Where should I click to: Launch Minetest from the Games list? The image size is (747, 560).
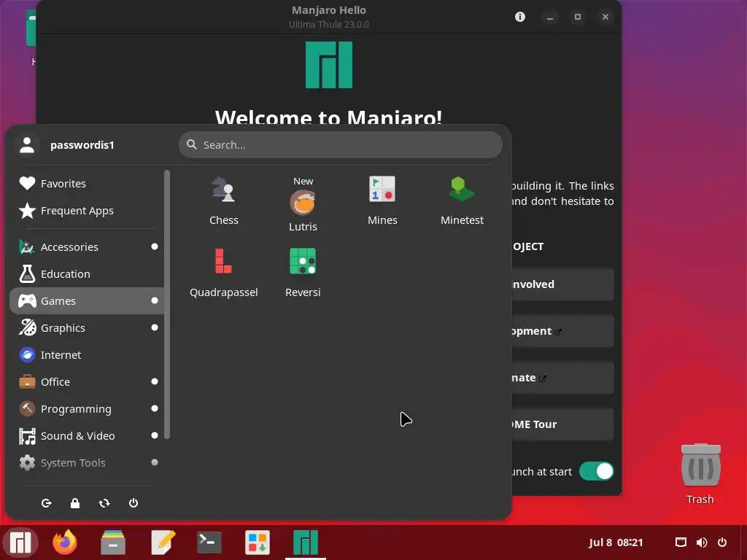tap(462, 201)
